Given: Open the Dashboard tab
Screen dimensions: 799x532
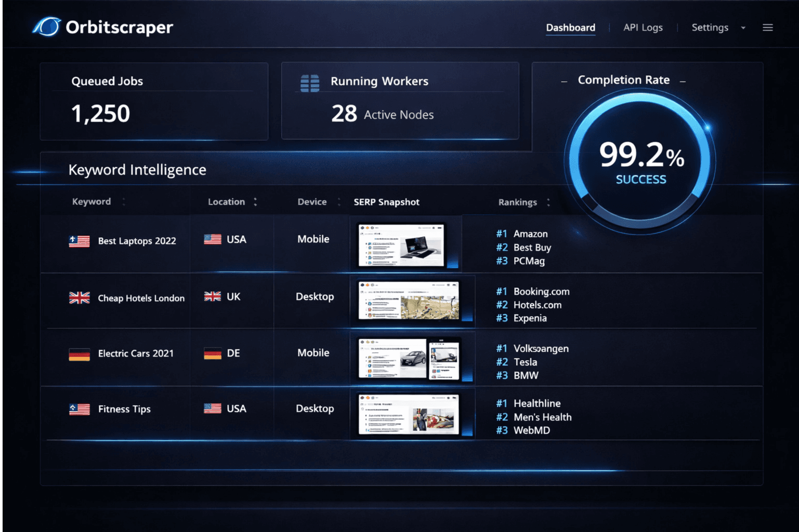Looking at the screenshot, I should pos(570,28).
